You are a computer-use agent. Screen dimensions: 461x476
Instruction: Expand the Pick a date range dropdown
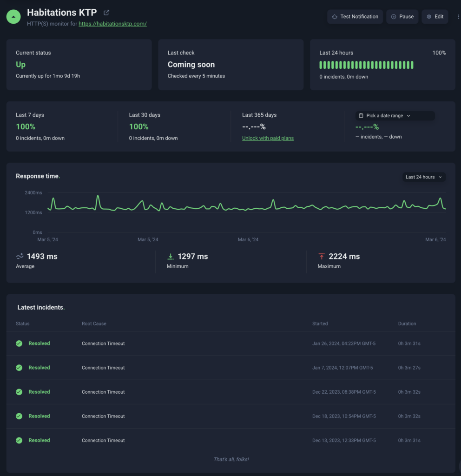(395, 116)
